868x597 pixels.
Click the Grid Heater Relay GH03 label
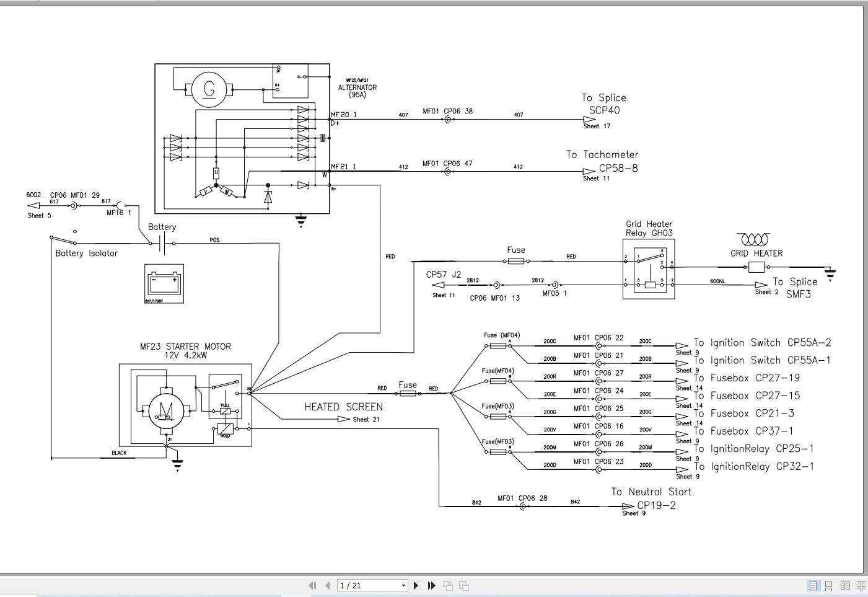[649, 228]
